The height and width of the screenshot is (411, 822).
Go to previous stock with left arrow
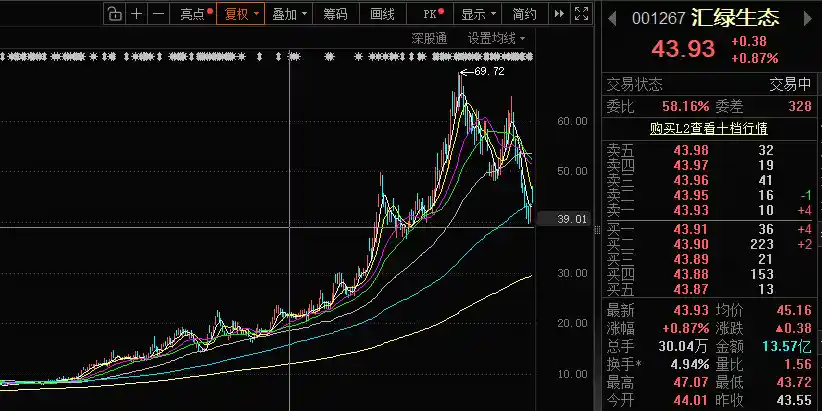point(612,19)
